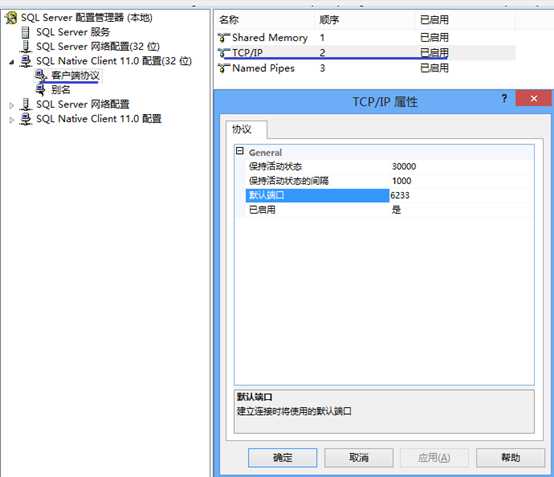Click the help question mark in the dialog title
554x477 pixels.
tap(504, 99)
